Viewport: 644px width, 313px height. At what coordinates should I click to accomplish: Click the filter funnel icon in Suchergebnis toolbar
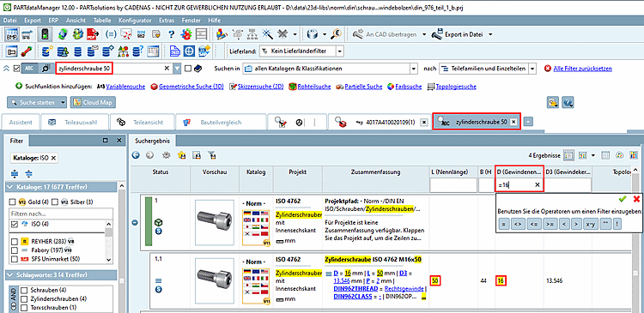coord(211,155)
